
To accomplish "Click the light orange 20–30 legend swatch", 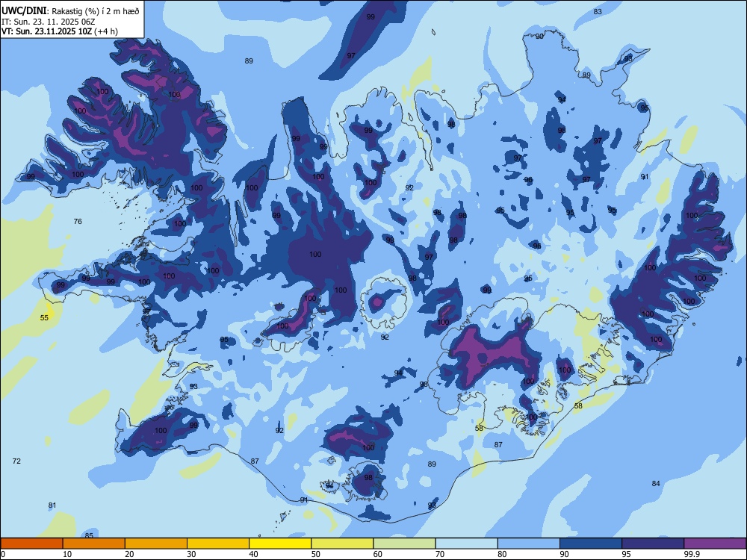I will pos(156,544).
